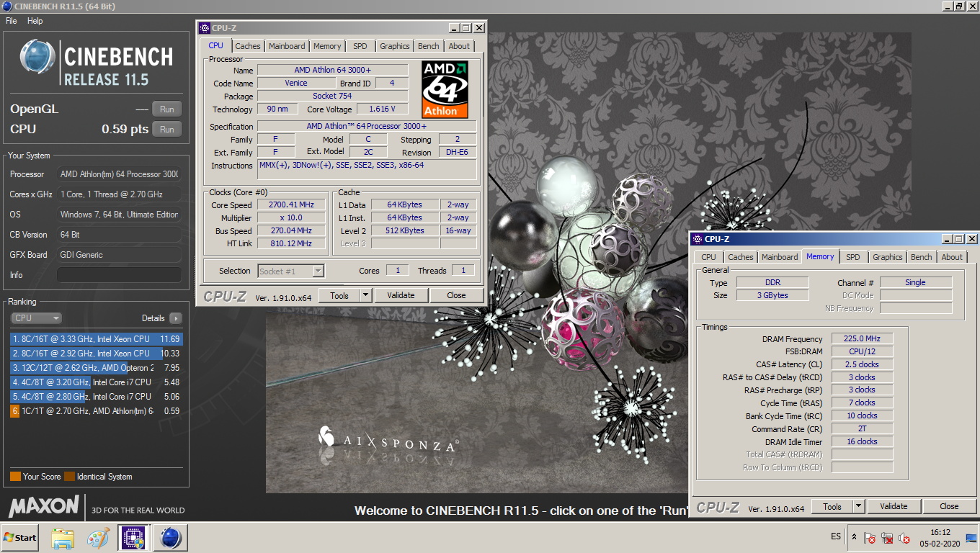
Task: Click the Info input field
Action: click(119, 275)
